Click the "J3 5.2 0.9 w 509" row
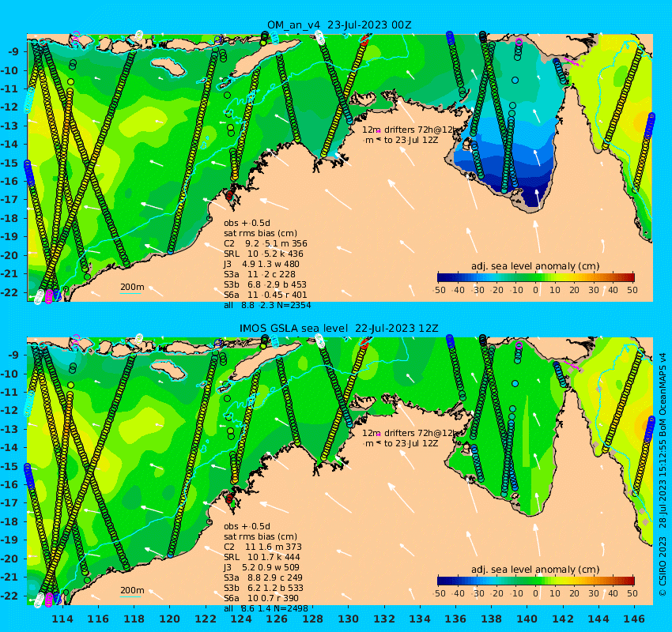Viewport: 672px width, 632px height. pyautogui.click(x=262, y=567)
